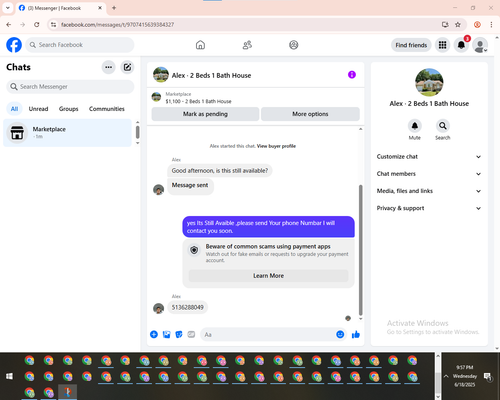This screenshot has height=400, width=500.
Task: Open Chrome tab search dropdown
Action: point(8,8)
